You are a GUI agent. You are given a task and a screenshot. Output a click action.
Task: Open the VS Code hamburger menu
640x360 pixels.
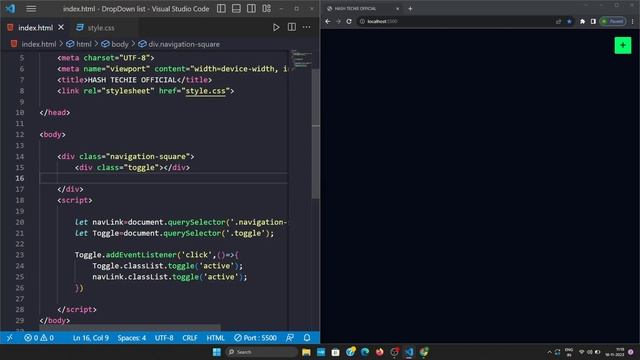tap(31, 9)
